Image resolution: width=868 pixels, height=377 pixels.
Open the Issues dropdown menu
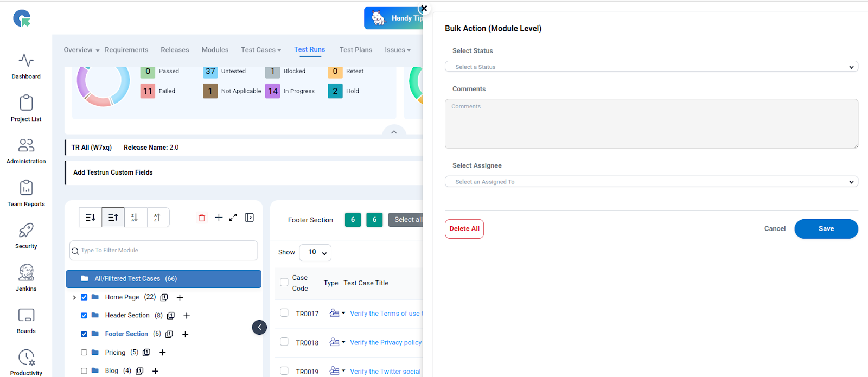point(398,50)
